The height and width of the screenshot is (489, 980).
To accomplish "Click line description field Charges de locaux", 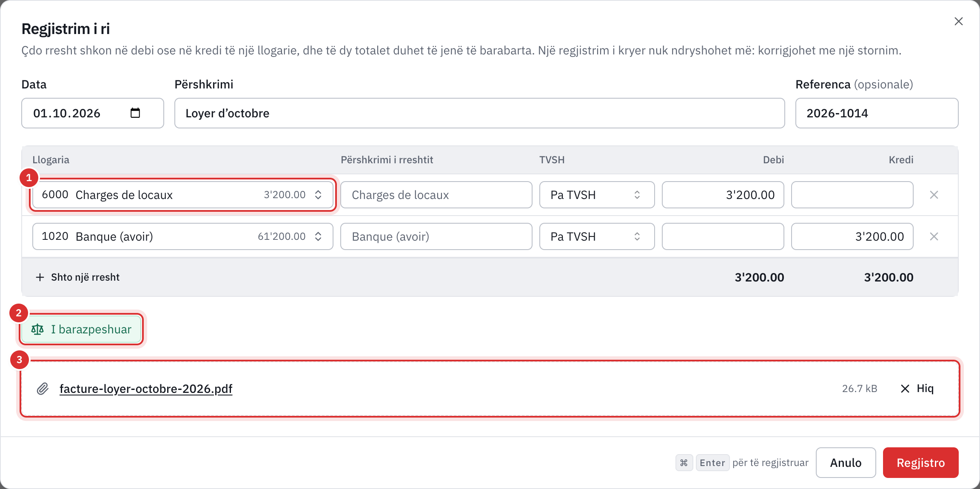I will pyautogui.click(x=436, y=195).
